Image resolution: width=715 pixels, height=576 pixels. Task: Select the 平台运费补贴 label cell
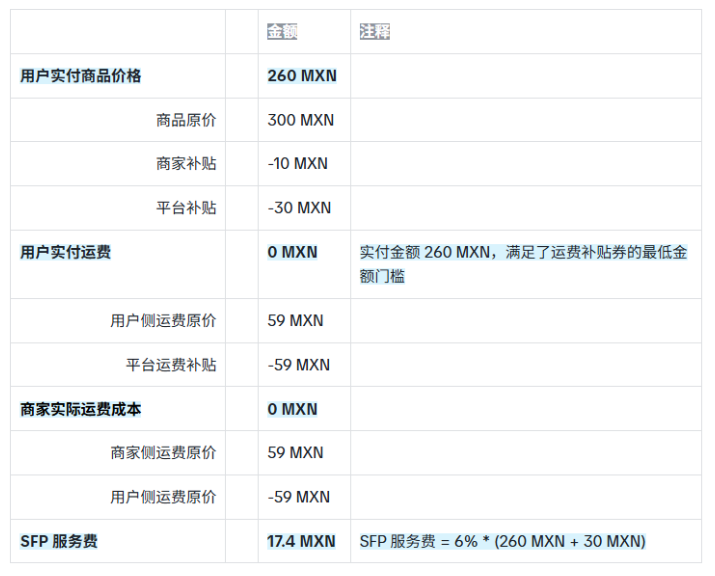[171, 365]
